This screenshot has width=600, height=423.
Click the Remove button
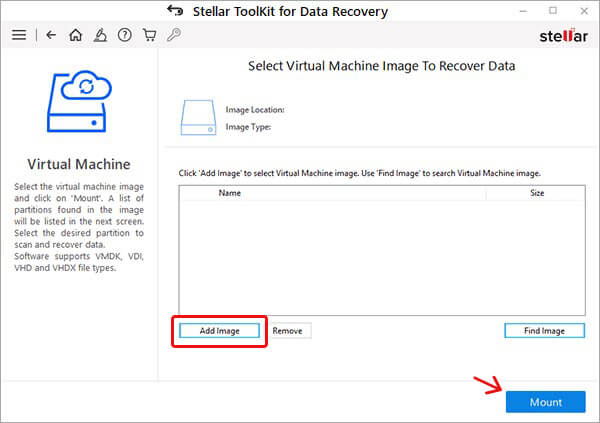coord(287,331)
